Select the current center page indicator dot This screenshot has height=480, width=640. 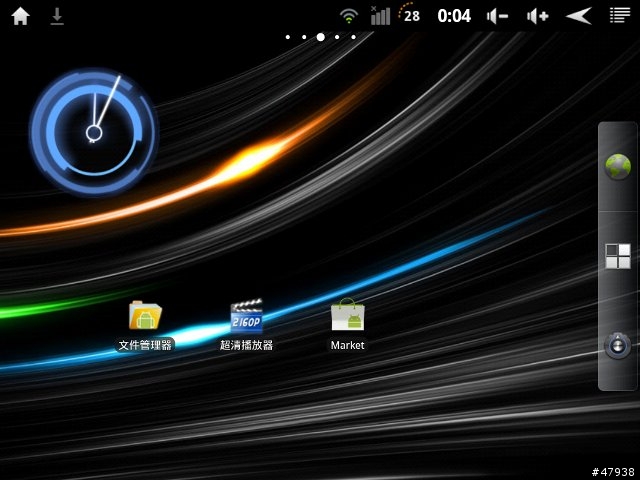click(x=321, y=37)
